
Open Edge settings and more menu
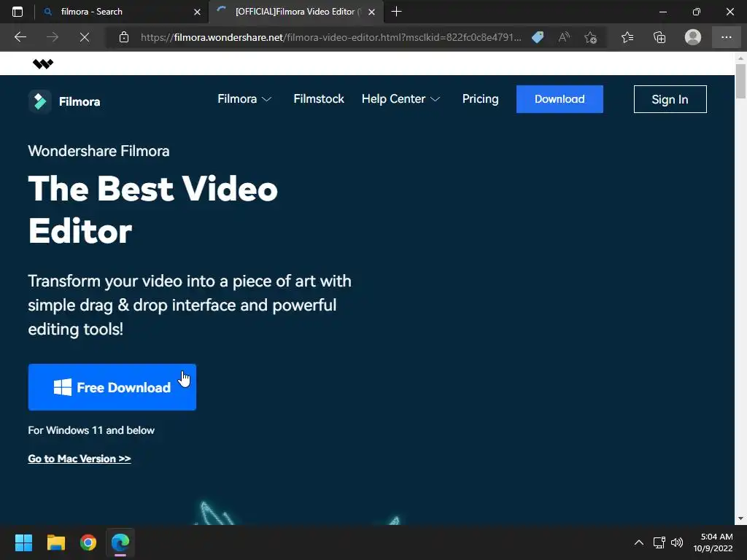pos(726,37)
